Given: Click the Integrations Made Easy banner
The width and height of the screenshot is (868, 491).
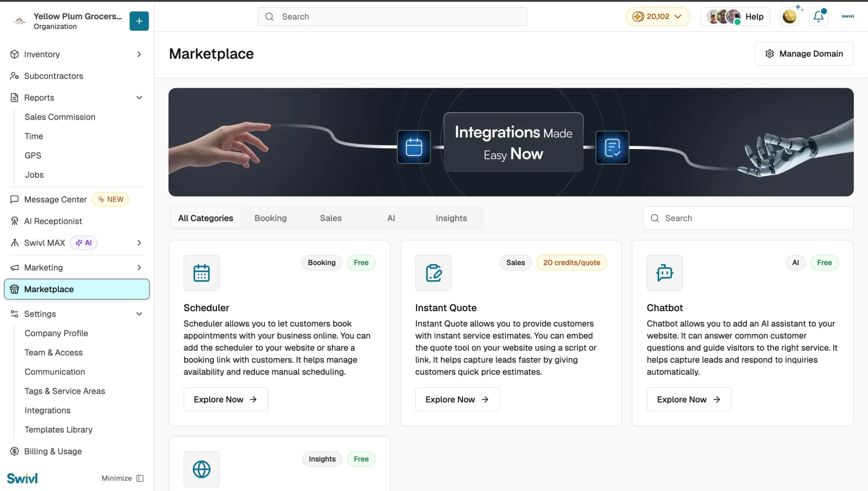Looking at the screenshot, I should [x=511, y=142].
